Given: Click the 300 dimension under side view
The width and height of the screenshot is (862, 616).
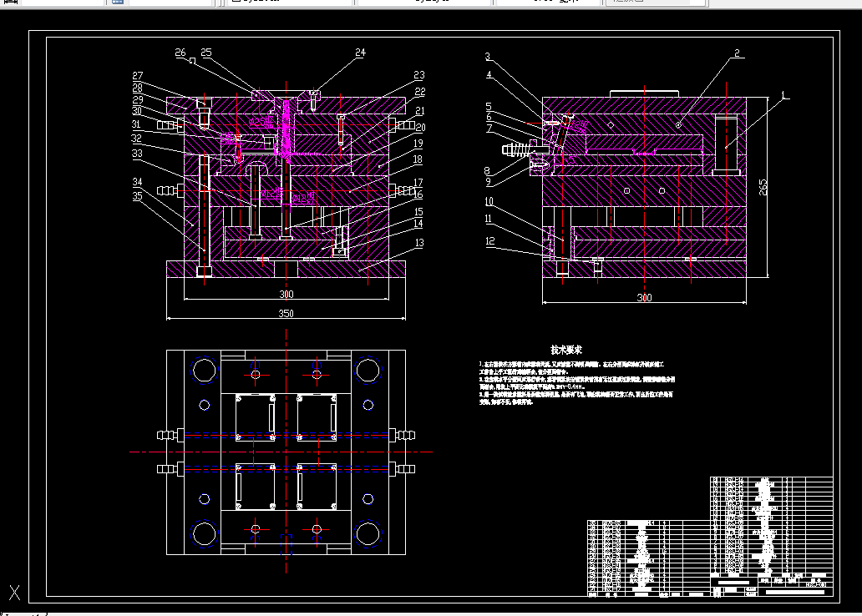Looking at the screenshot, I should (x=644, y=297).
